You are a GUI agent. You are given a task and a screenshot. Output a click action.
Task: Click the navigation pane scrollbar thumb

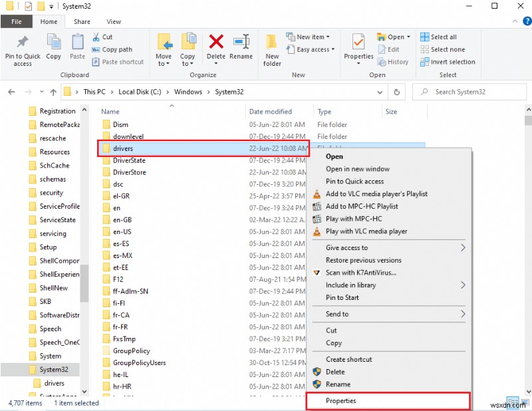click(84, 283)
